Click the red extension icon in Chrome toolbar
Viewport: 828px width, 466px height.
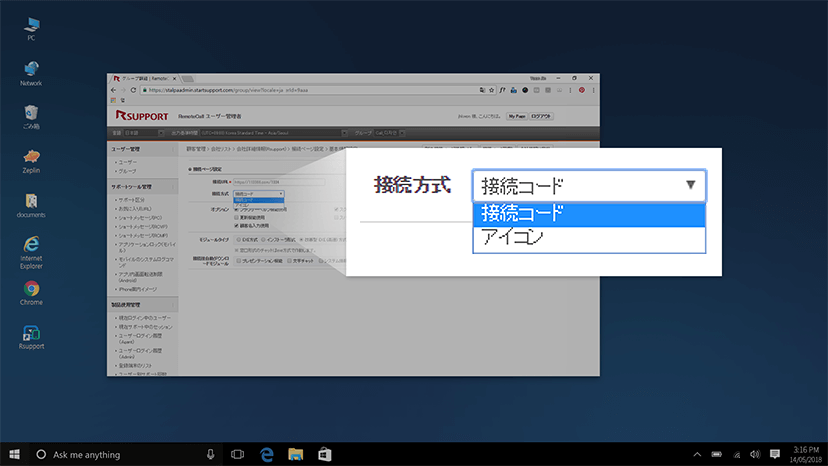click(x=582, y=90)
